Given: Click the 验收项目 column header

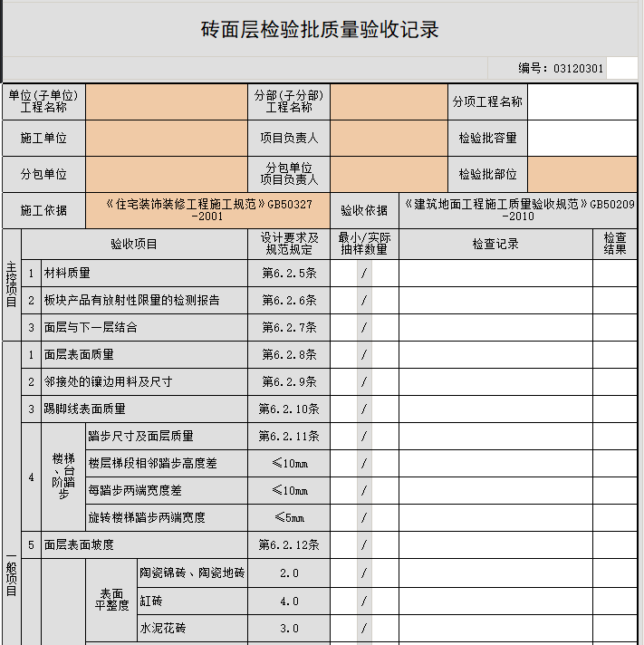Looking at the screenshot, I should [x=134, y=245].
